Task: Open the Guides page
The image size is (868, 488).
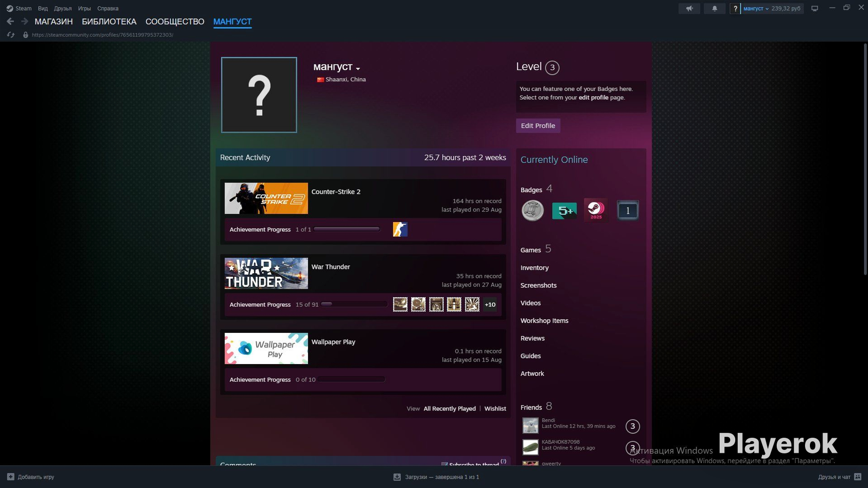Action: 531,356
